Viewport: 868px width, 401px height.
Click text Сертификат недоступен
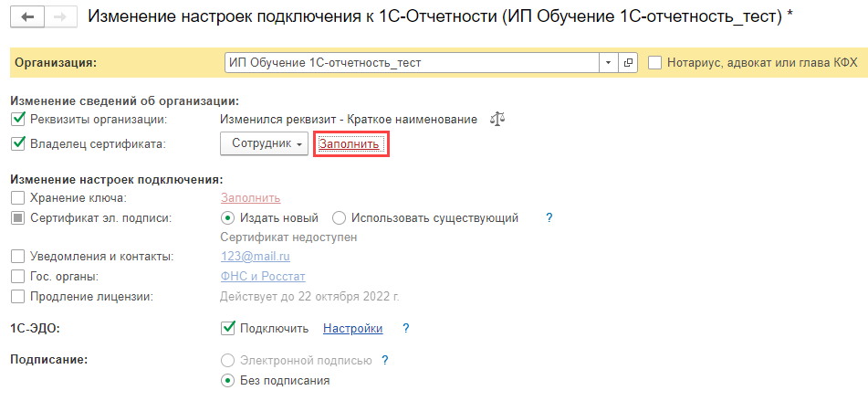288,237
